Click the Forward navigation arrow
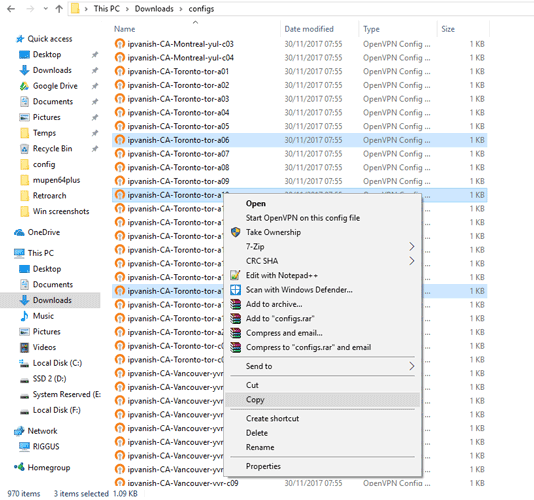534x500 pixels. click(x=30, y=9)
